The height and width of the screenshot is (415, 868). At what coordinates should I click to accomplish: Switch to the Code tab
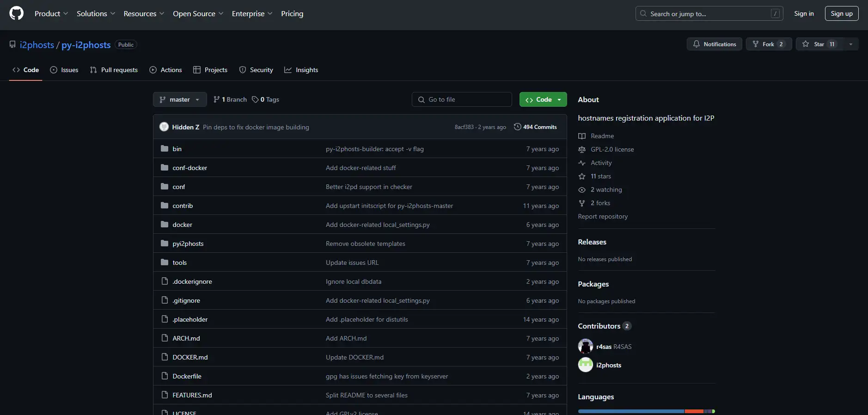[x=26, y=70]
